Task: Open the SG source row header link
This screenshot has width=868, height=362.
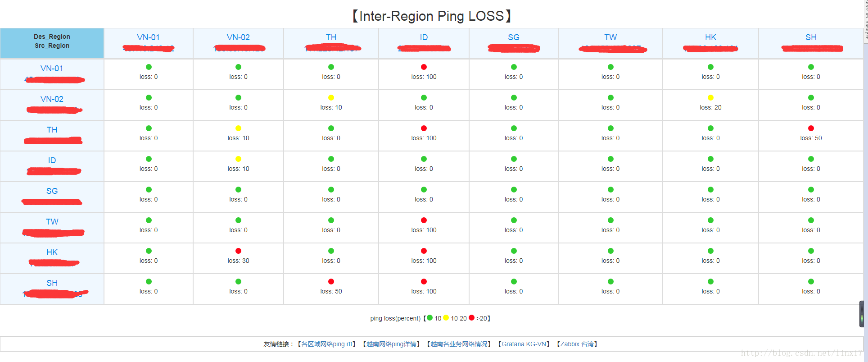Action: (52, 191)
